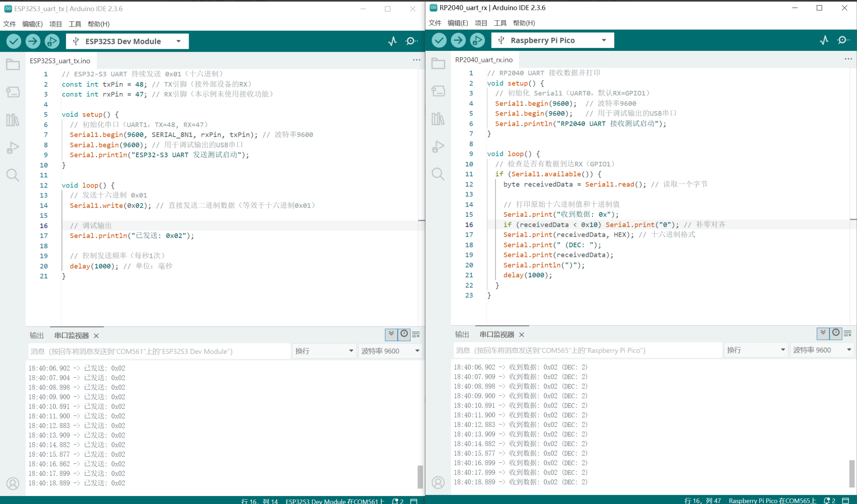
Task: Click Raspberry Pi Pico 在COM565上 status text
Action: 772,500
